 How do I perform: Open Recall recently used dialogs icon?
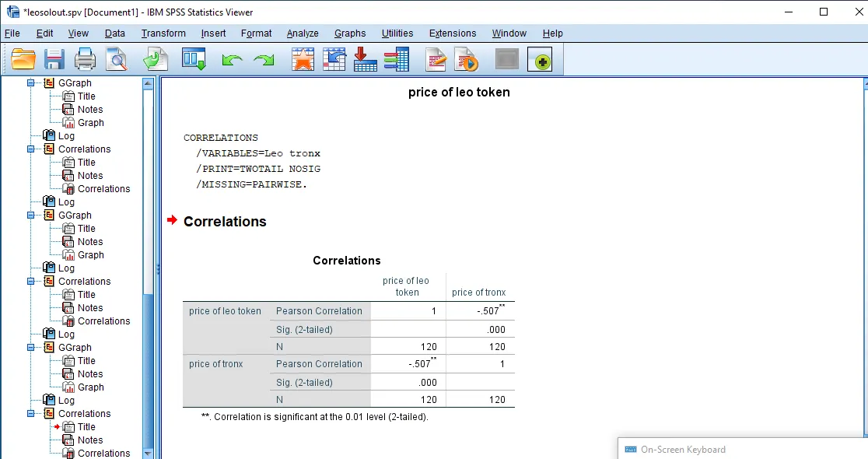point(194,59)
